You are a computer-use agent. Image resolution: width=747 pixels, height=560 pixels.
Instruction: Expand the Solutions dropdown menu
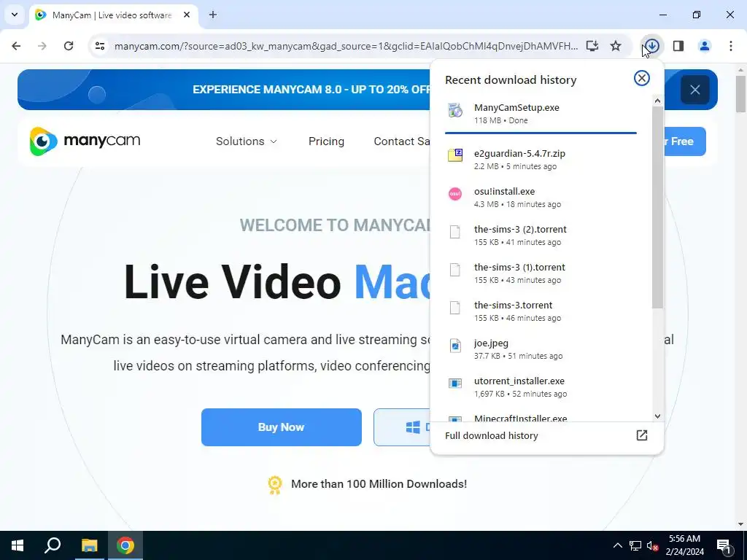tap(247, 141)
